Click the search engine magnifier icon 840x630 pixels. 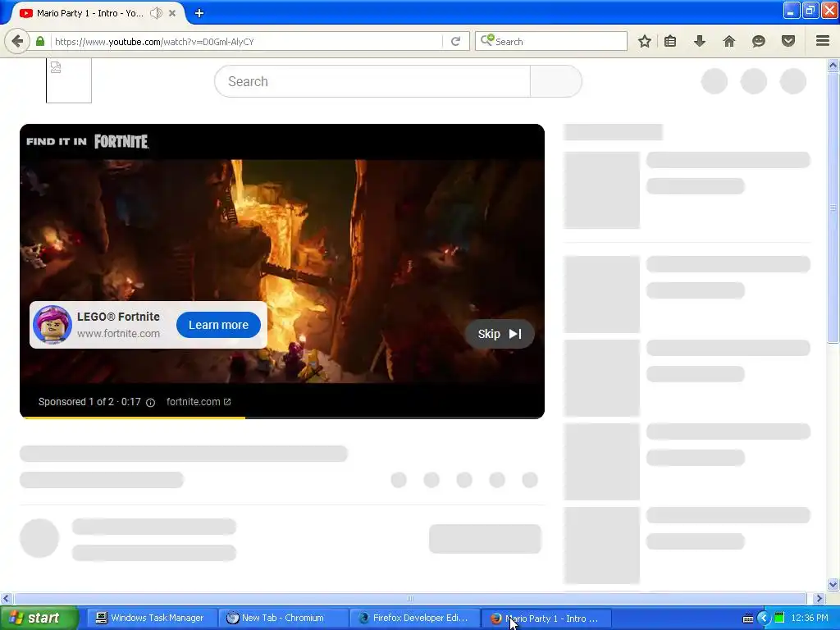pos(486,41)
